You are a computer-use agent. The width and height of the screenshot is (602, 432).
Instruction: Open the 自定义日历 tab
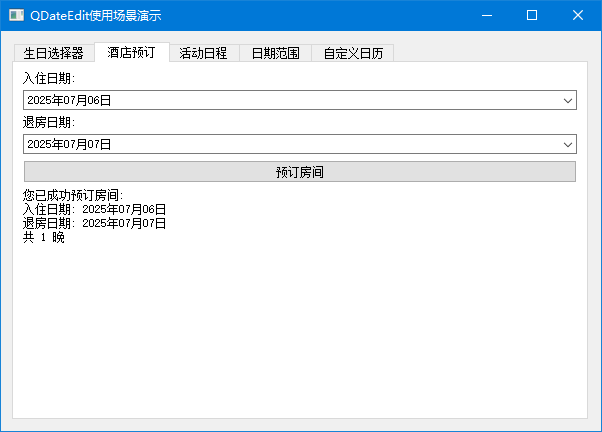coord(353,53)
